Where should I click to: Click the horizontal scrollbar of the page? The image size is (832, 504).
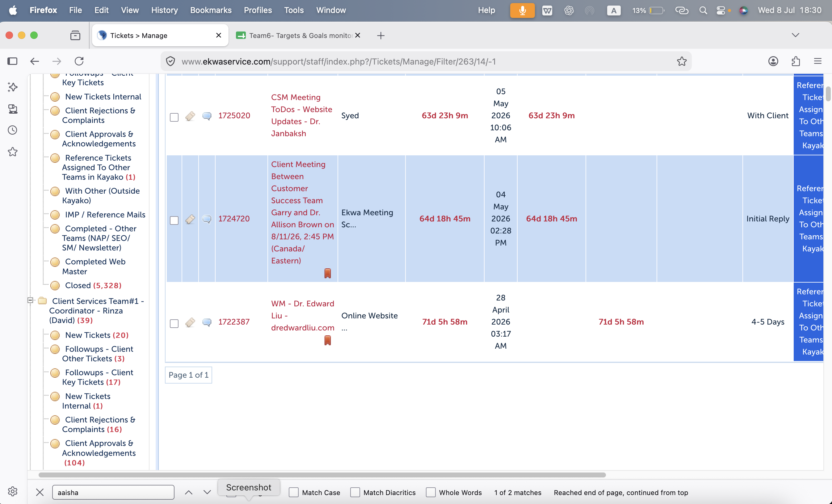coord(322,475)
